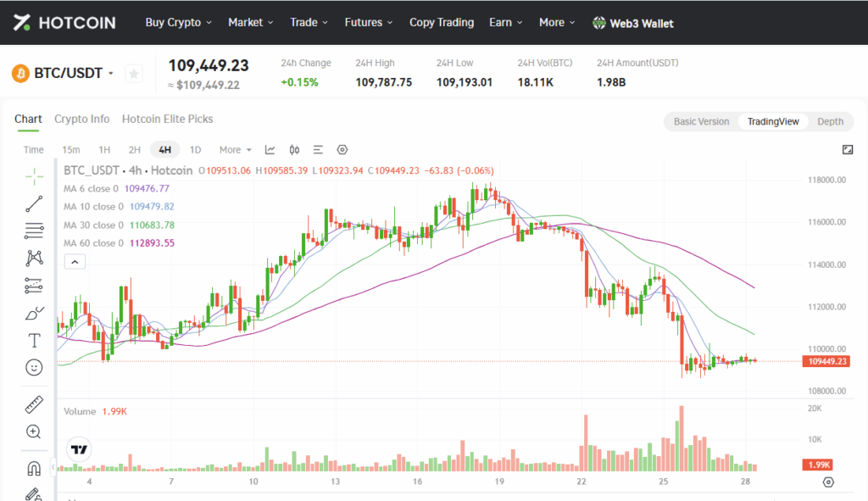
Task: Select the crosshair cursor tool
Action: point(34,176)
